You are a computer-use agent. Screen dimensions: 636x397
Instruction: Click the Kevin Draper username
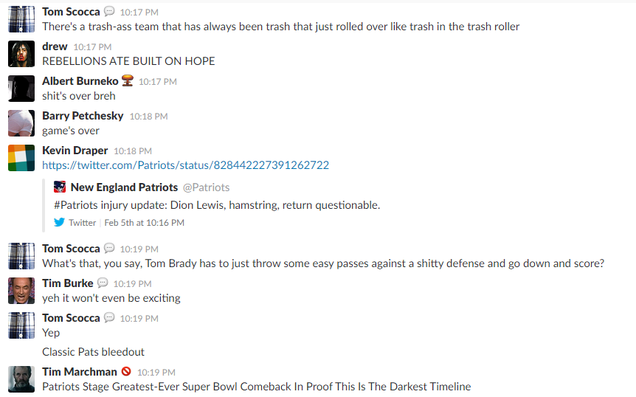pos(75,150)
